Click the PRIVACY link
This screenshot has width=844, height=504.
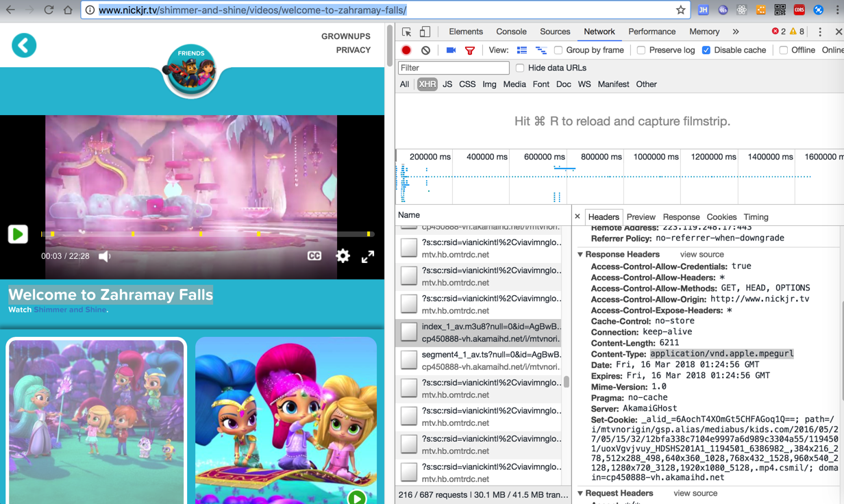coord(353,50)
